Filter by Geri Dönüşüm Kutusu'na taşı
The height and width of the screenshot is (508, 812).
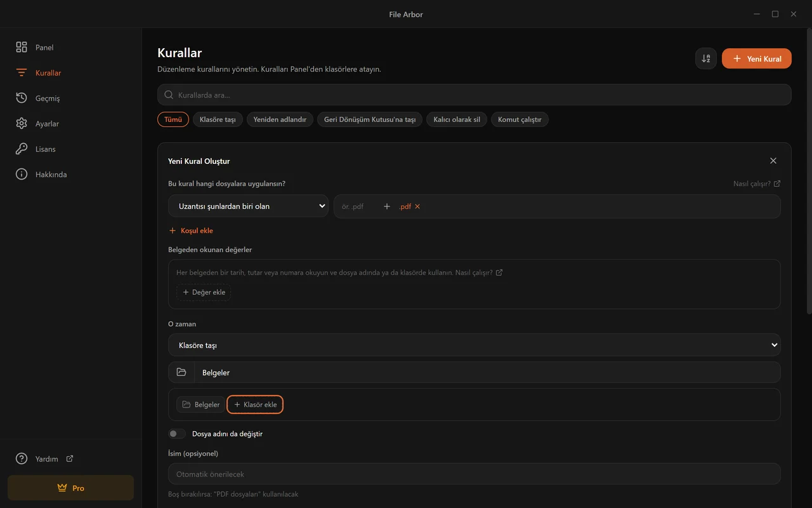(x=370, y=119)
